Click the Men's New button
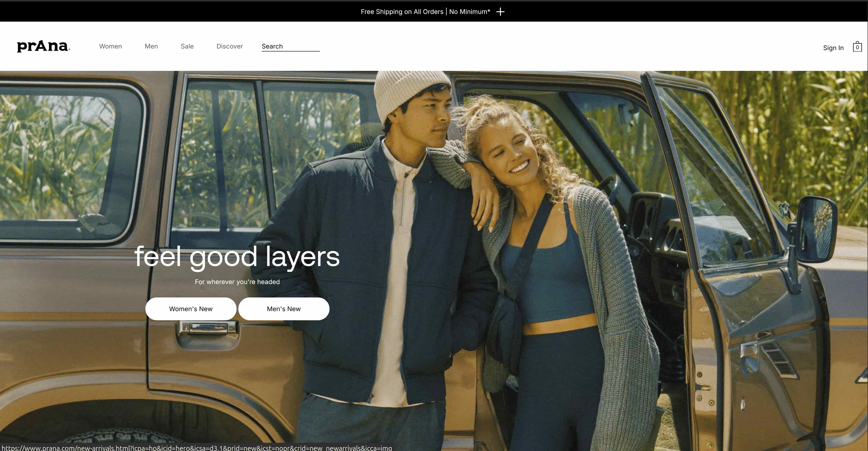Viewport: 868px width, 451px height. click(x=284, y=309)
